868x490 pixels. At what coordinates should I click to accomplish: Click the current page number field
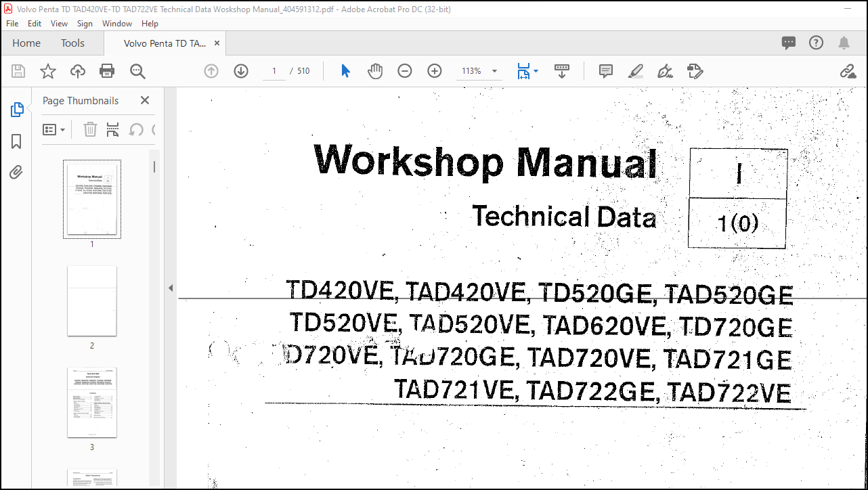(x=274, y=71)
